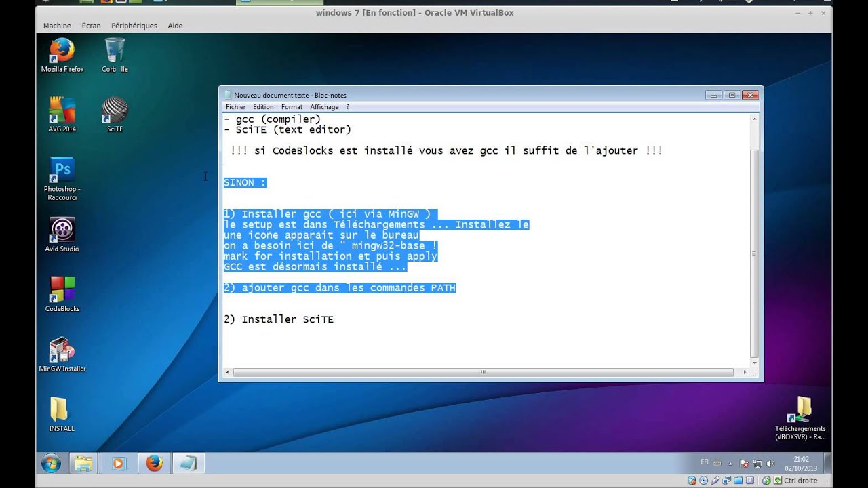Click the VirtualBox shared folders status icon
The image size is (868, 488).
[739, 481]
